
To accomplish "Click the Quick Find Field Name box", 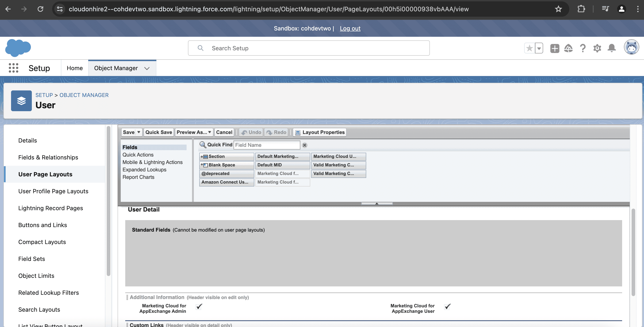I will 267,145.
